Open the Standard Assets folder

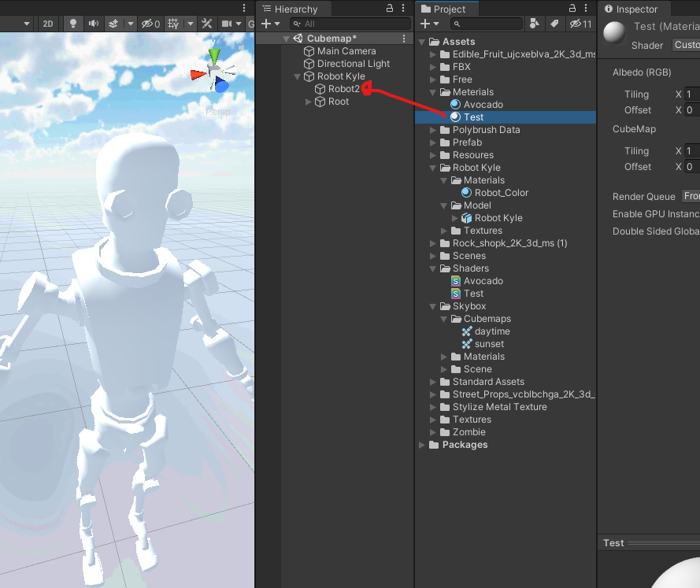482,382
